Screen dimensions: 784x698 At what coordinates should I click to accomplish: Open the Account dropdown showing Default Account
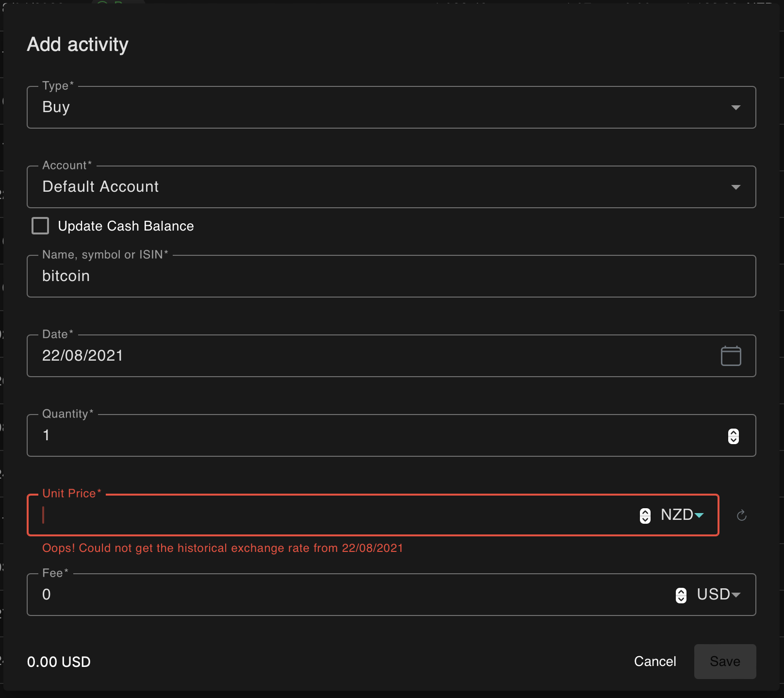[x=736, y=186]
